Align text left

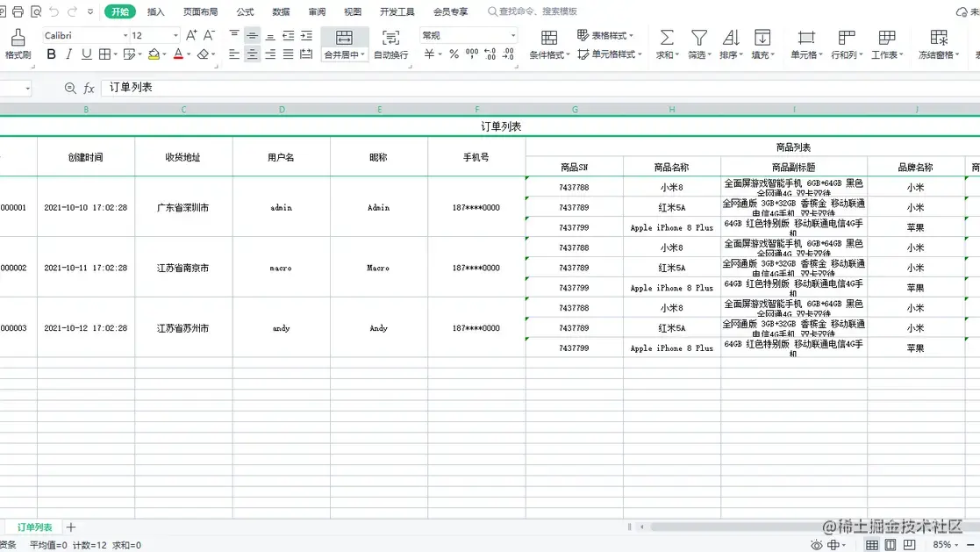[233, 54]
